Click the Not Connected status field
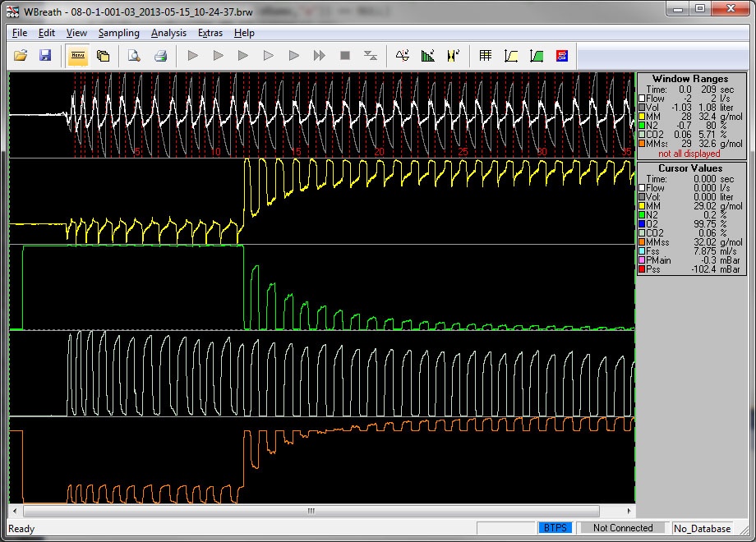Image resolution: width=756 pixels, height=542 pixels. click(x=622, y=528)
